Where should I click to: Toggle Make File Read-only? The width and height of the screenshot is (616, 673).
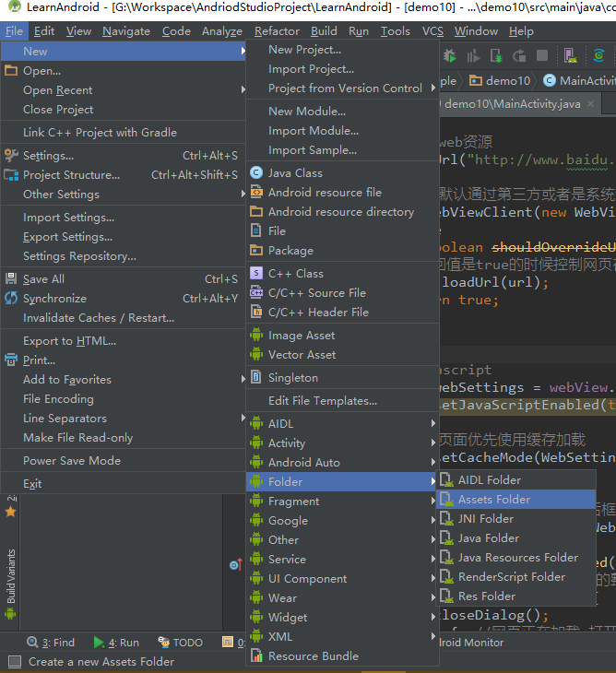[x=123, y=437]
